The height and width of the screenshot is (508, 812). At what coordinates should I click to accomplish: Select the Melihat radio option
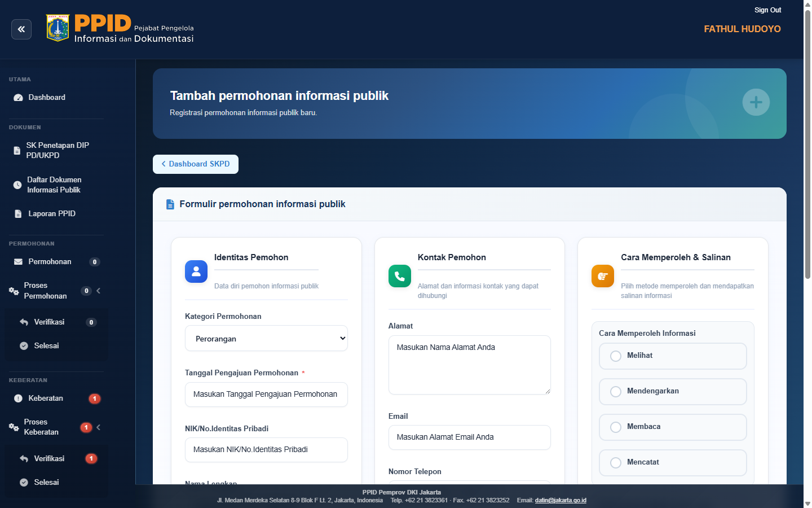(616, 356)
